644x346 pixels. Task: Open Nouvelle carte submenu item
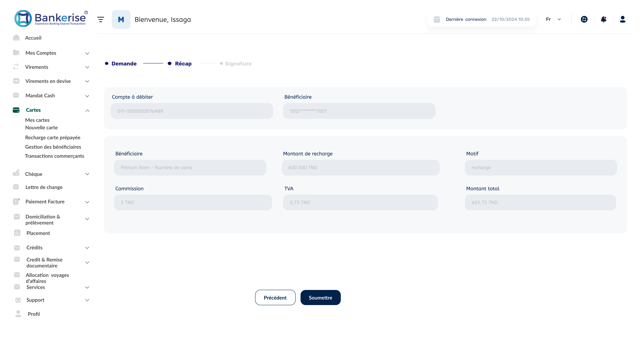click(41, 128)
